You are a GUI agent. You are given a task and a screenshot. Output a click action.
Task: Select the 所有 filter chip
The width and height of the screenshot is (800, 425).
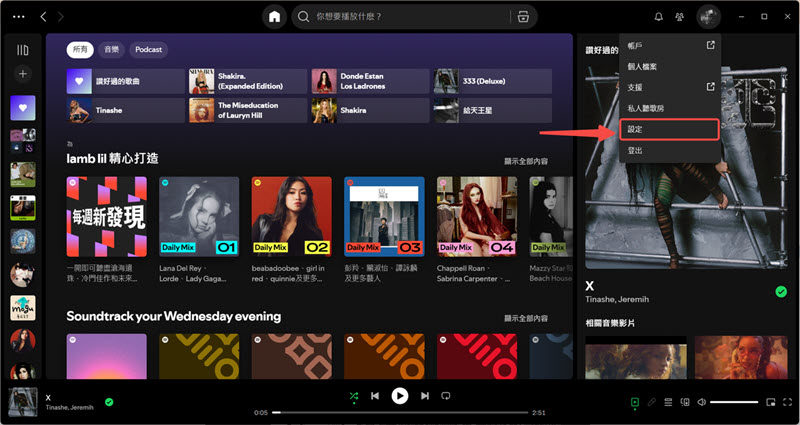click(x=80, y=49)
